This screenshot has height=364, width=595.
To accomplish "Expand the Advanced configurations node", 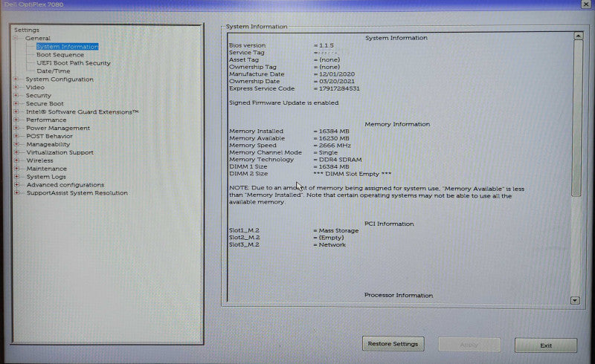I will [16, 185].
